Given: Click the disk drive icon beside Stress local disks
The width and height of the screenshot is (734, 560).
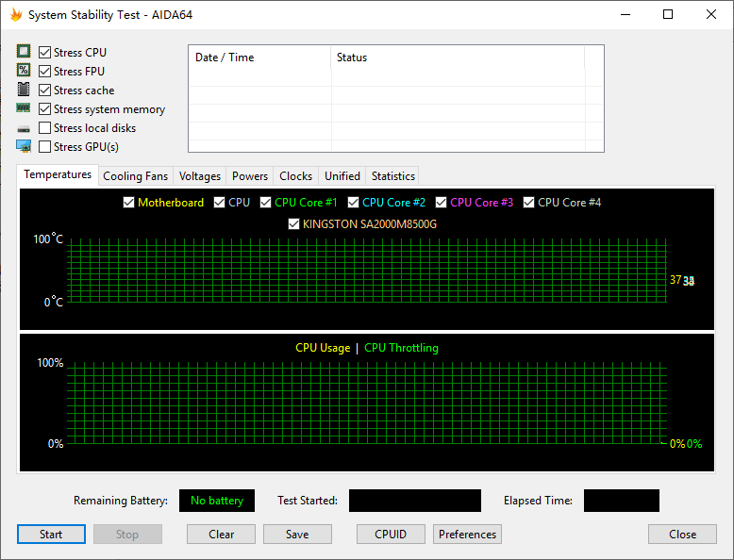Looking at the screenshot, I should tap(24, 128).
